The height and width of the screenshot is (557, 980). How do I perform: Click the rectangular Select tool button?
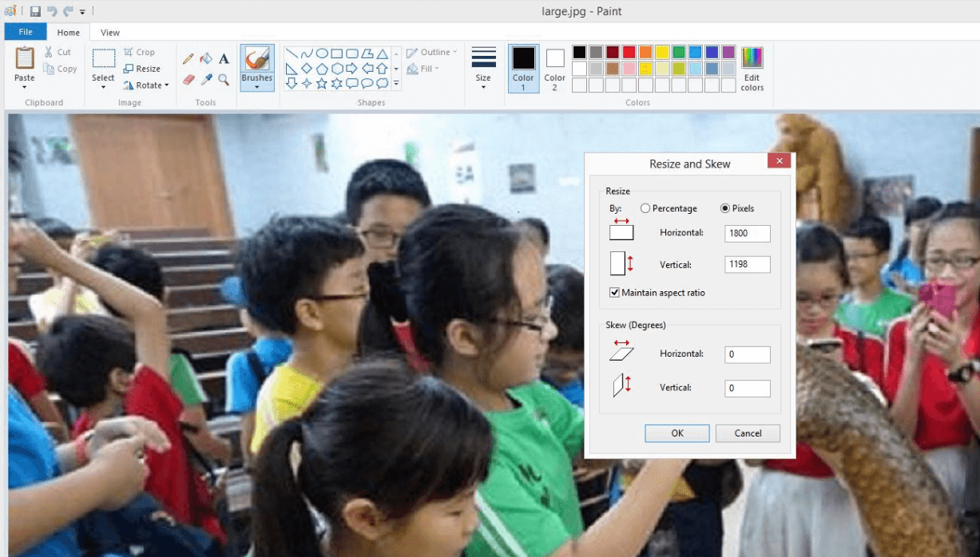[x=103, y=58]
